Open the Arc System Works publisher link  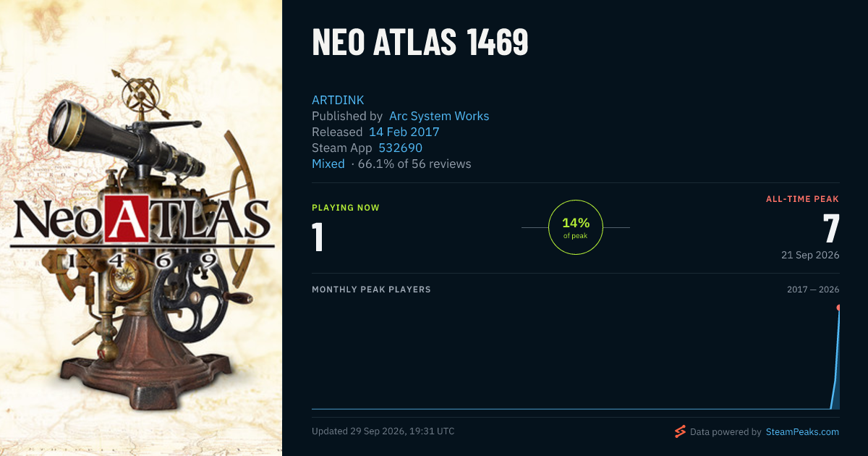pyautogui.click(x=439, y=116)
